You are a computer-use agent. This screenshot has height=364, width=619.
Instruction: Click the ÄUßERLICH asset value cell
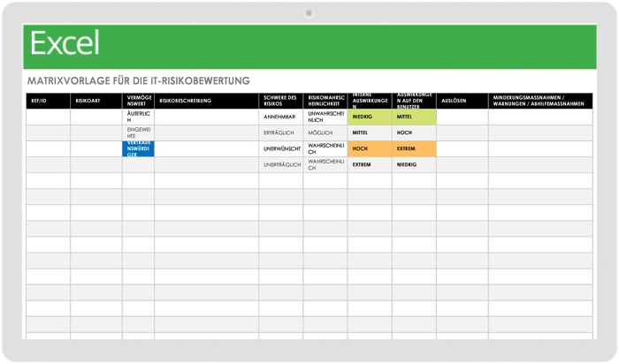tap(138, 118)
